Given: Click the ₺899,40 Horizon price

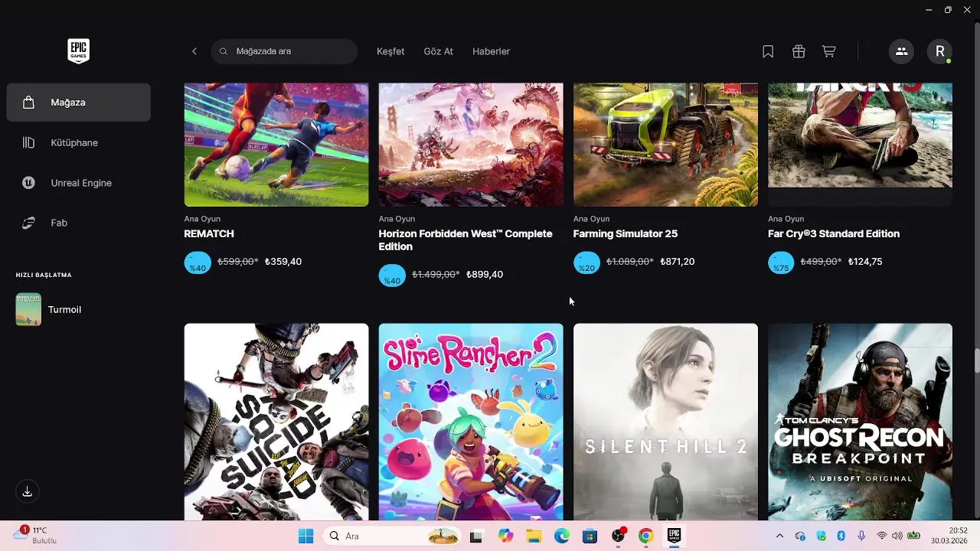Looking at the screenshot, I should (485, 275).
